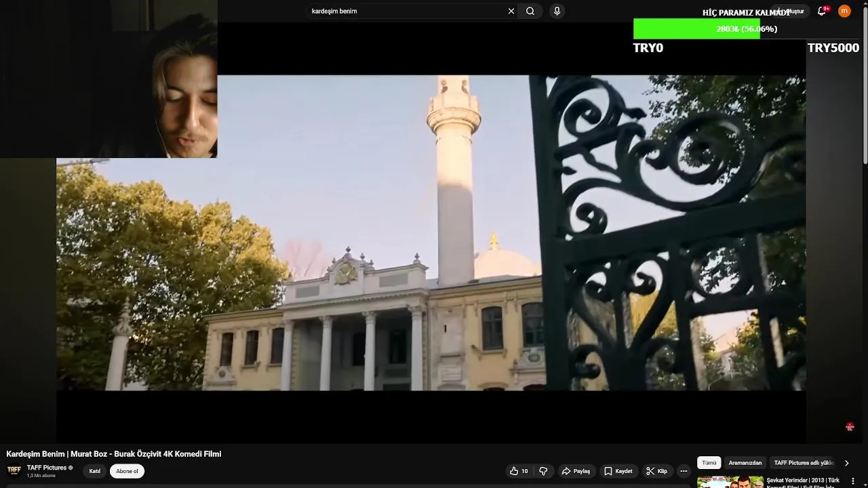Dislike the video with the thumbs-down icon
This screenshot has width=868, height=488.
click(x=543, y=471)
